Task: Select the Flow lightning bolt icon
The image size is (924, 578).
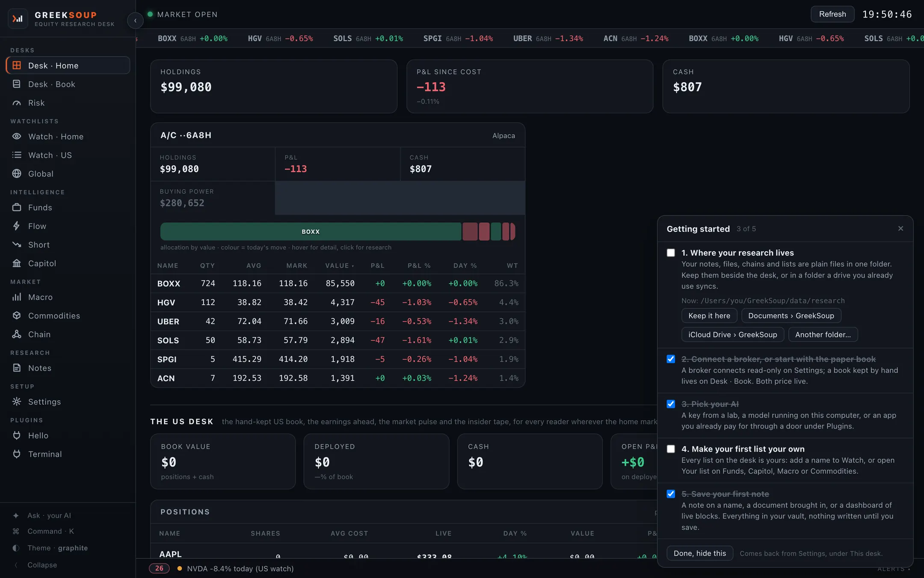Action: coord(17,226)
